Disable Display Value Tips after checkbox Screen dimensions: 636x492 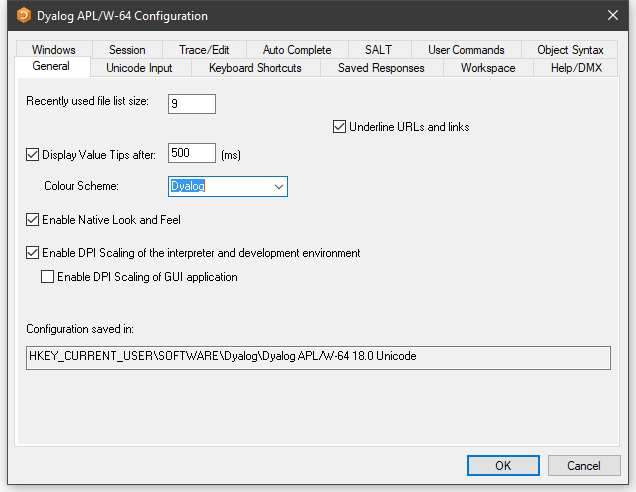tap(32, 155)
